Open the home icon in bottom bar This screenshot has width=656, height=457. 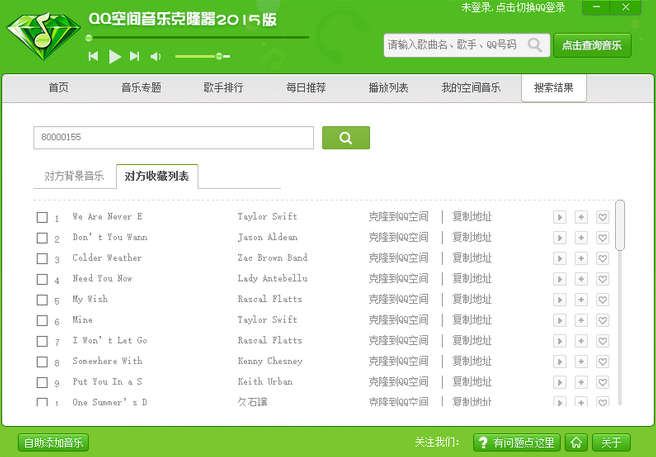coord(576,442)
